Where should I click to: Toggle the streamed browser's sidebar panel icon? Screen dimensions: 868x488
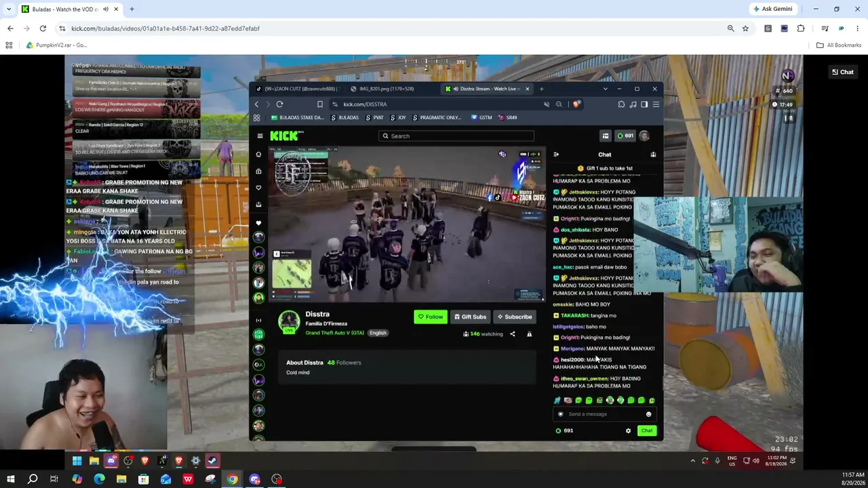coord(644,104)
